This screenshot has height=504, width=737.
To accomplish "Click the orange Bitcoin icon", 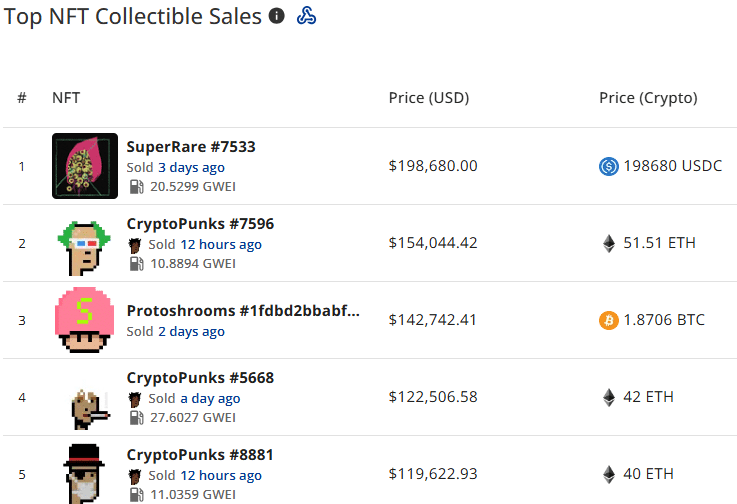I will coord(608,320).
